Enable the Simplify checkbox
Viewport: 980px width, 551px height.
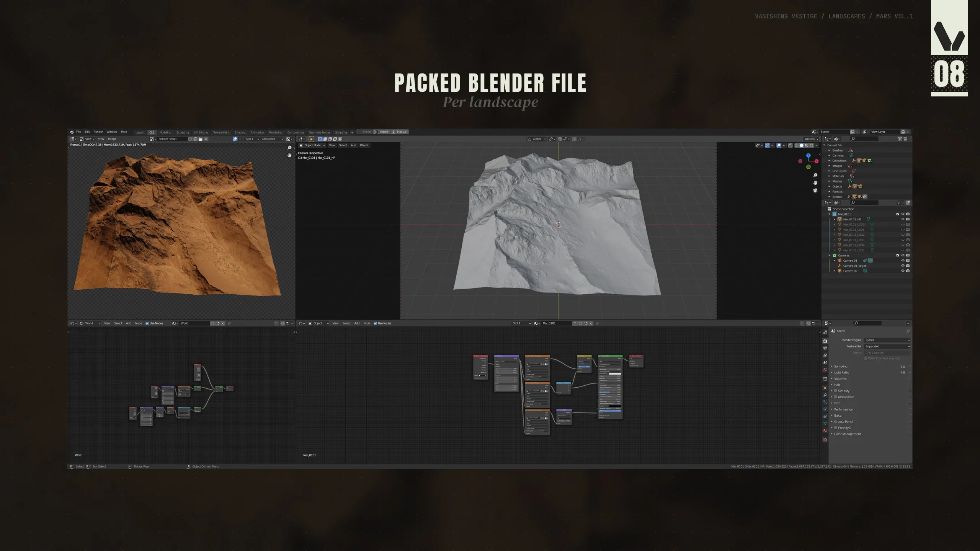pyautogui.click(x=836, y=391)
